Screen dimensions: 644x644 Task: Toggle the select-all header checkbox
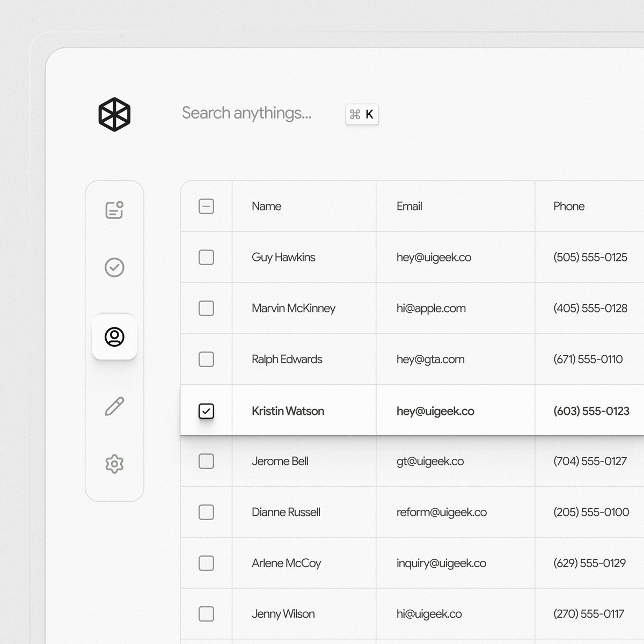click(x=206, y=206)
